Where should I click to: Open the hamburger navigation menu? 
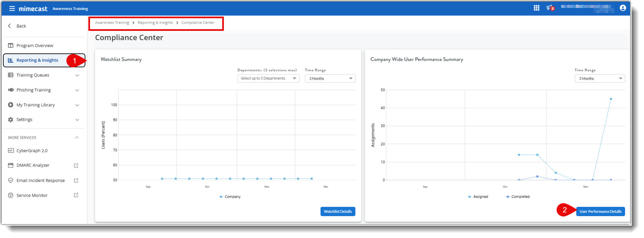point(12,9)
